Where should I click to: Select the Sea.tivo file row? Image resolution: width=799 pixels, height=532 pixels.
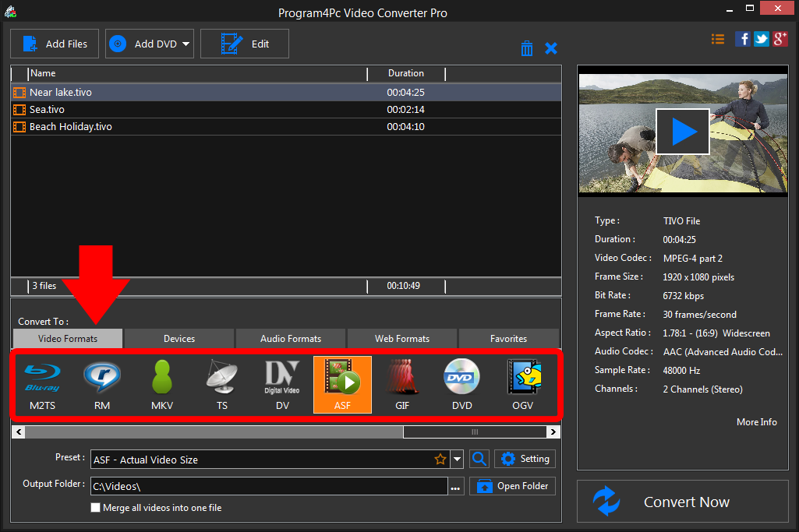point(286,110)
